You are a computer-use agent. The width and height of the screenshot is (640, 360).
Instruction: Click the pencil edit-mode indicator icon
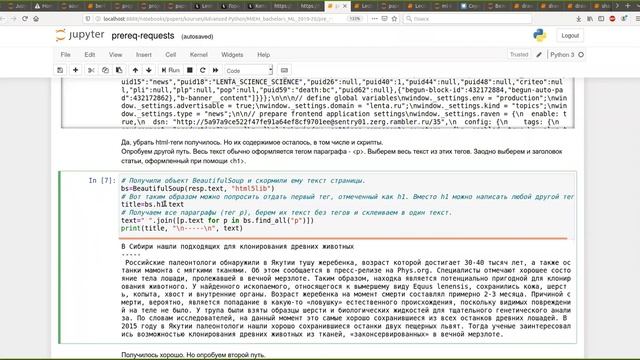click(539, 55)
